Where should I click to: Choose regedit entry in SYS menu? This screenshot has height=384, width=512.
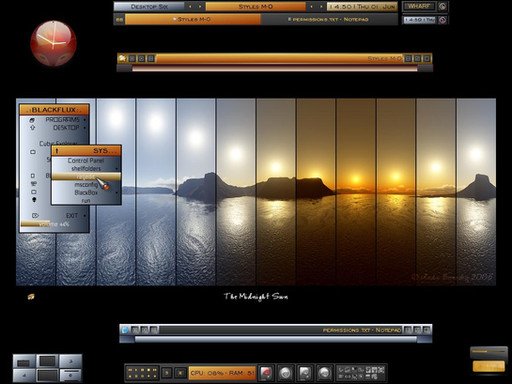pyautogui.click(x=86, y=177)
